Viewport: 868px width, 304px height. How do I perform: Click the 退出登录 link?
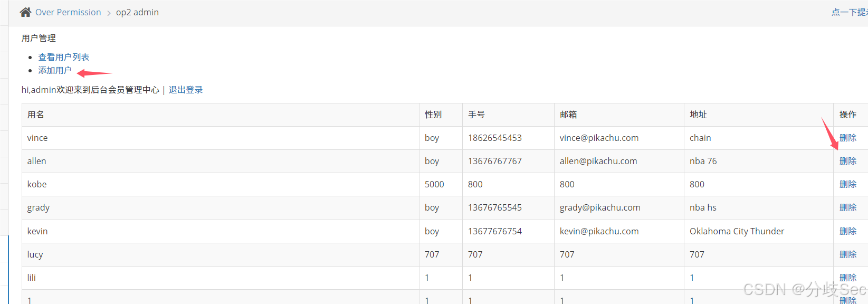tap(186, 90)
